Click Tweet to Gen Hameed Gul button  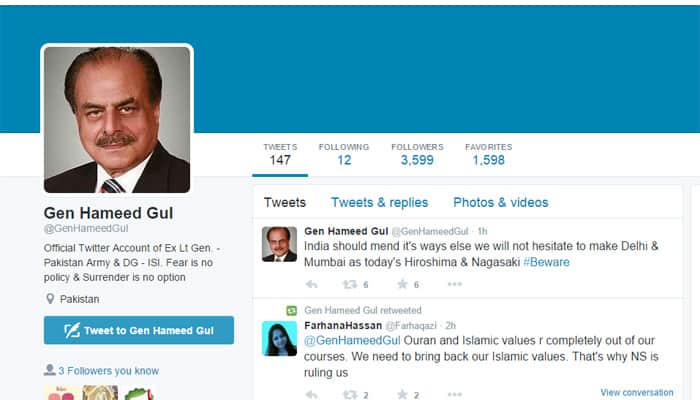tap(139, 330)
